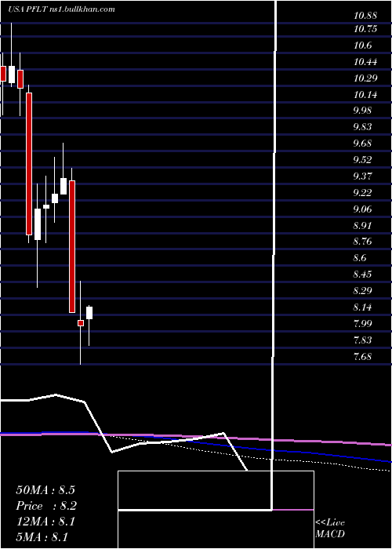Click the 9.37 price axis label
Viewport: 392px width, 549px height.
[x=362, y=176]
